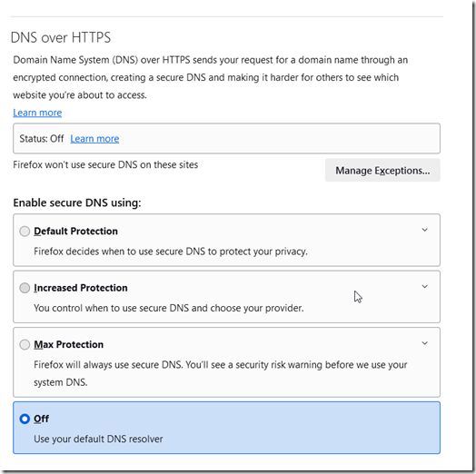Image resolution: width=476 pixels, height=474 pixels.
Task: Open Learn more link beside Status: Off
Action: click(x=94, y=139)
